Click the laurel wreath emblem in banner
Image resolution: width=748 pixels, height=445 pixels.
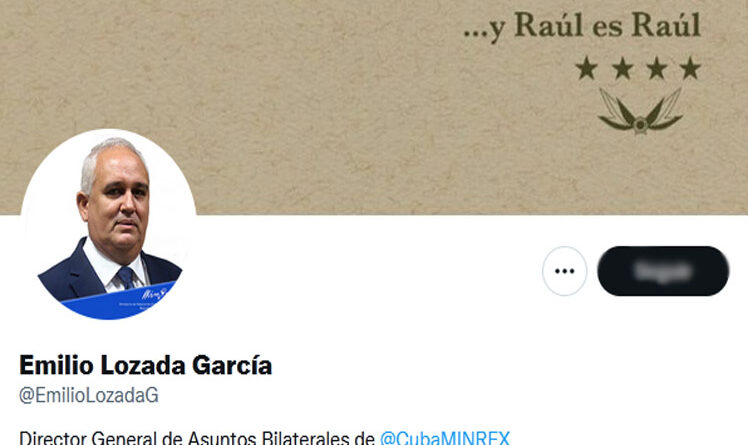(x=640, y=111)
